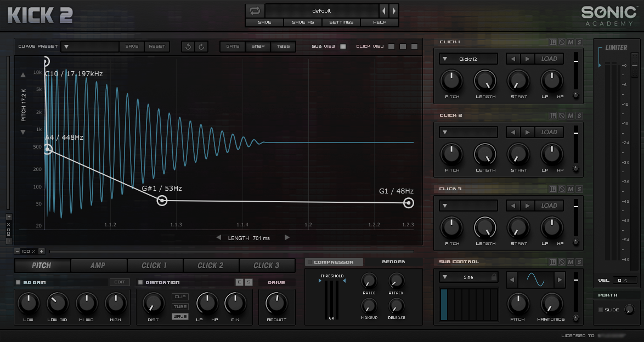Open the Click 2 sample dropdown
This screenshot has width=644, height=342.
(468, 132)
